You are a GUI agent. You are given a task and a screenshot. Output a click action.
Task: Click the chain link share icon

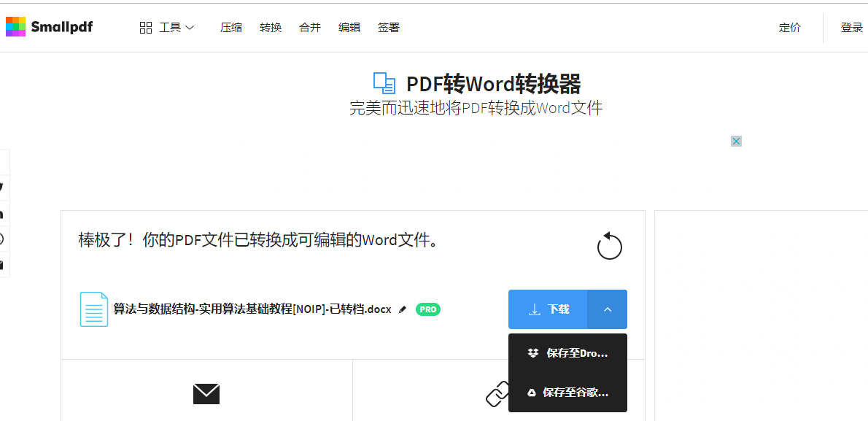(497, 394)
